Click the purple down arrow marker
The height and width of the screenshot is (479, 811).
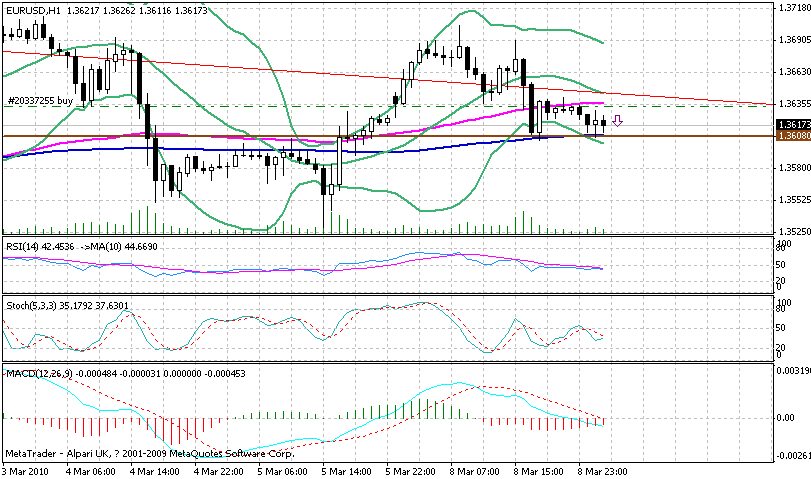(x=617, y=121)
